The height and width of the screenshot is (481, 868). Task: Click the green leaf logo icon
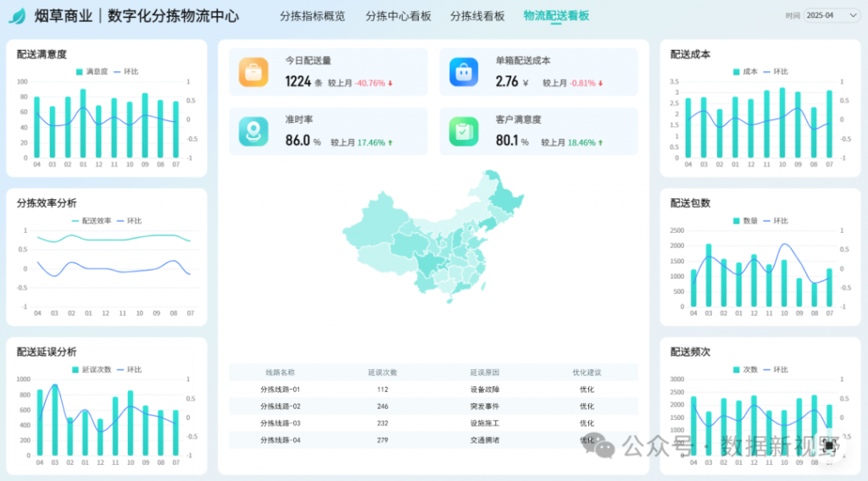pyautogui.click(x=17, y=16)
